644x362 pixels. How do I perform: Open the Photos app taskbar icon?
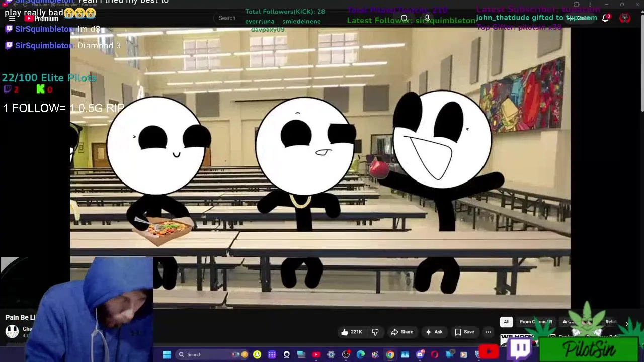tap(405, 354)
